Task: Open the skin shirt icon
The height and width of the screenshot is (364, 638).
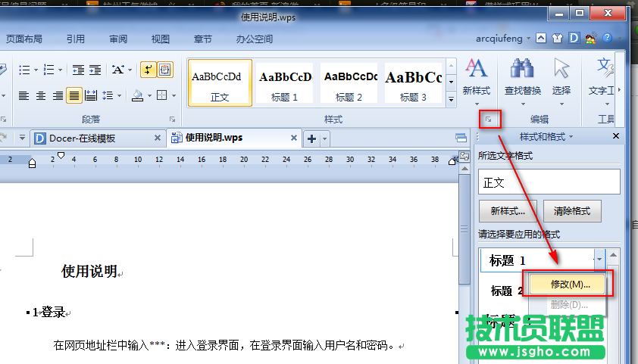Action: [x=557, y=38]
